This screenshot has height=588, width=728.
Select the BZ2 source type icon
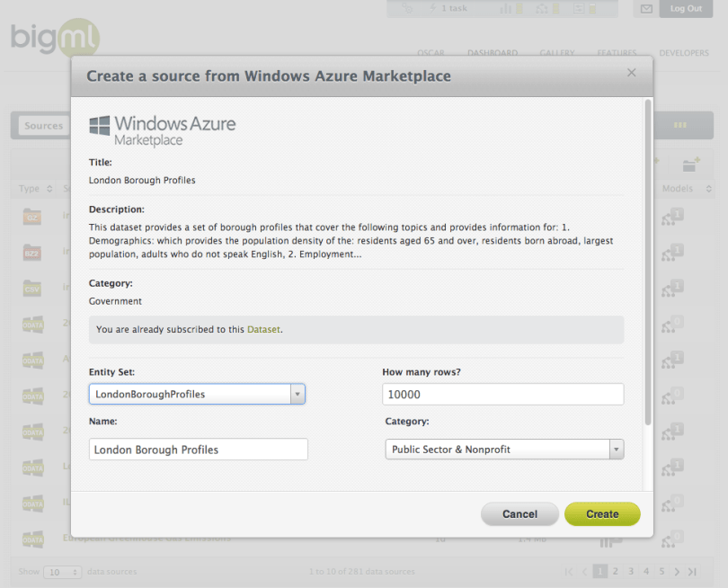coord(32,252)
